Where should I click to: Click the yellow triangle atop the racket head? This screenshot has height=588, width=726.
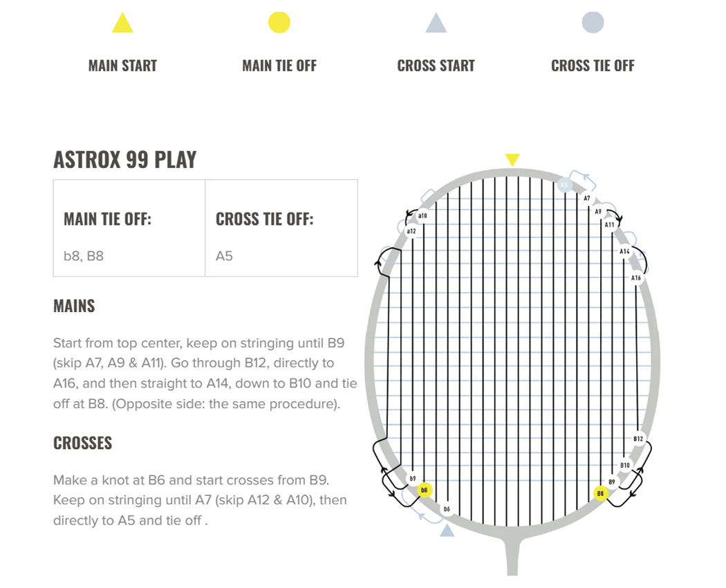[x=512, y=160]
